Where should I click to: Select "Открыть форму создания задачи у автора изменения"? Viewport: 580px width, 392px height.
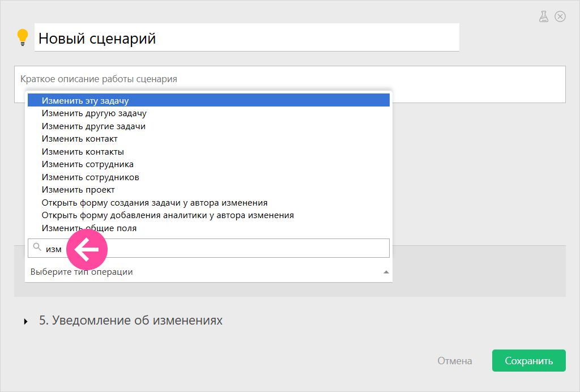click(208, 203)
